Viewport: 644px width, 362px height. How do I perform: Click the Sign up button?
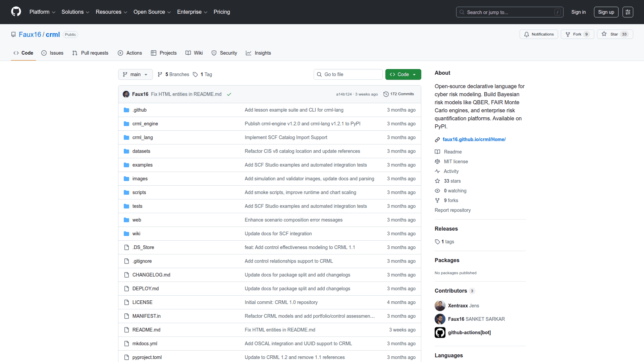click(x=606, y=12)
